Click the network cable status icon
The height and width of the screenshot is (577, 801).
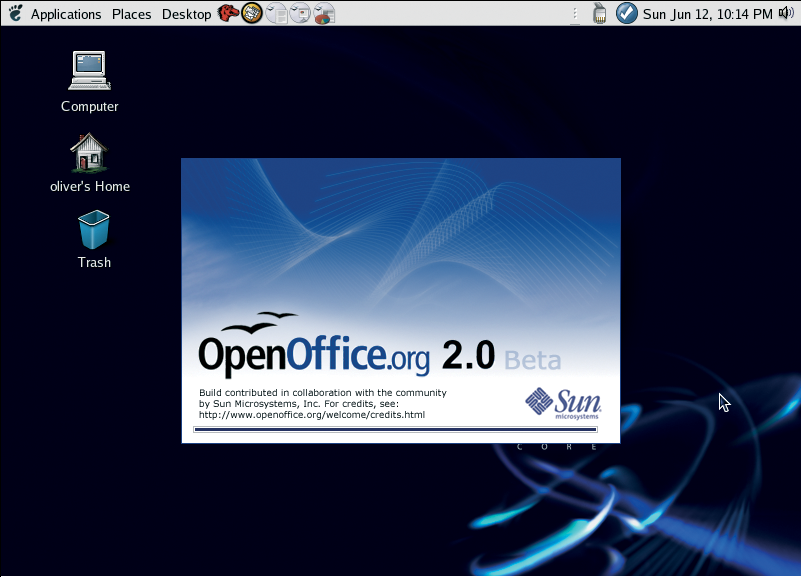click(600, 13)
